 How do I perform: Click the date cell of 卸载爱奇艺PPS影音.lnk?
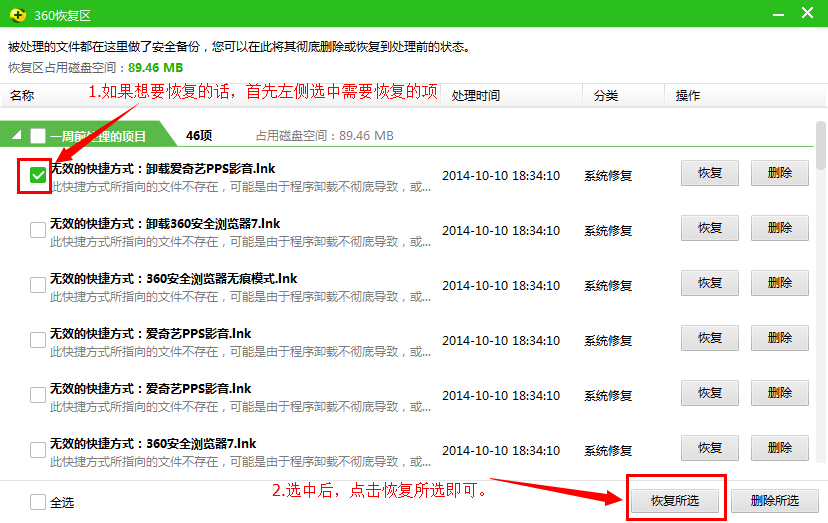tap(501, 175)
